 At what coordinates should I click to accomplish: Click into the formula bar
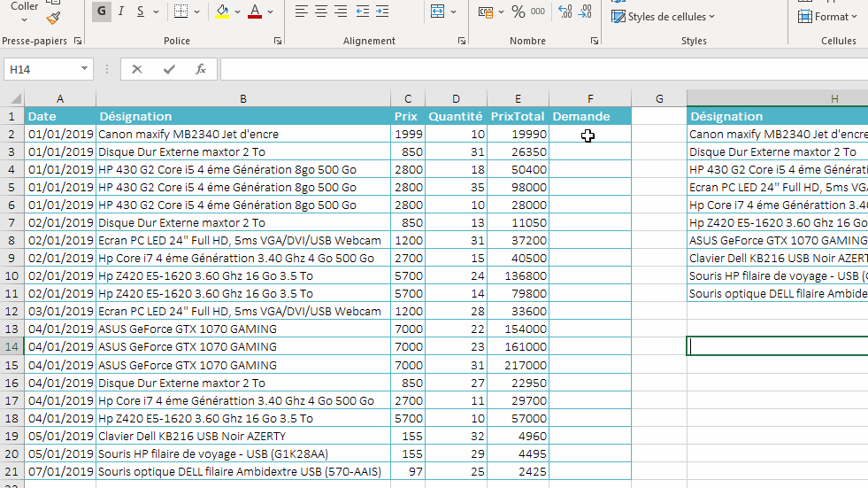point(544,69)
